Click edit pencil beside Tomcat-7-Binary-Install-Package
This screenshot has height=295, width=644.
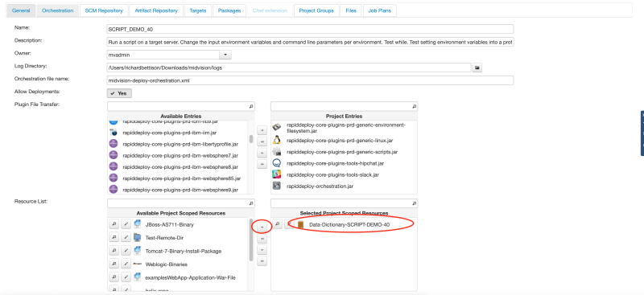tap(126, 251)
